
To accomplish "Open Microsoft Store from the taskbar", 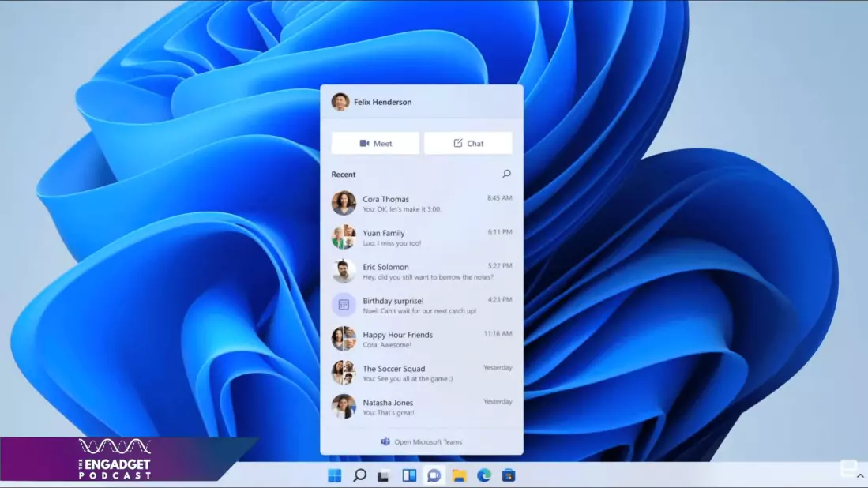I will (x=509, y=475).
